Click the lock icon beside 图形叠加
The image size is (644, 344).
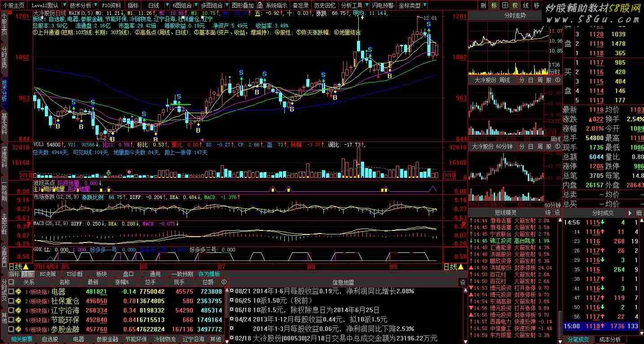tap(259, 5)
